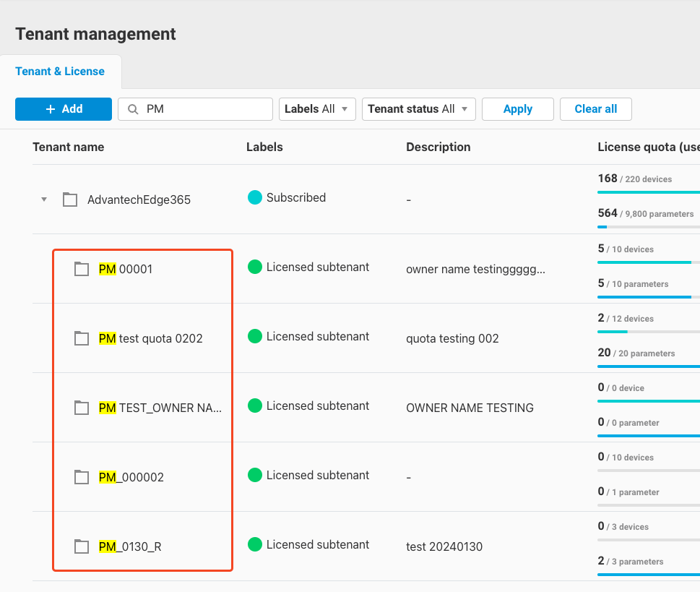Image resolution: width=700 pixels, height=592 pixels.
Task: Click inside the PM search field
Action: [195, 108]
